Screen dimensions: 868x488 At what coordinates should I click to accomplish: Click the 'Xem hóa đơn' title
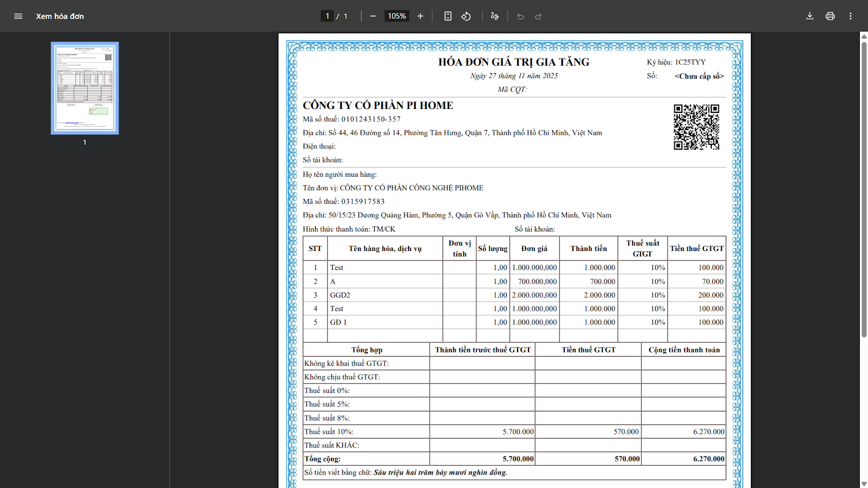(60, 16)
